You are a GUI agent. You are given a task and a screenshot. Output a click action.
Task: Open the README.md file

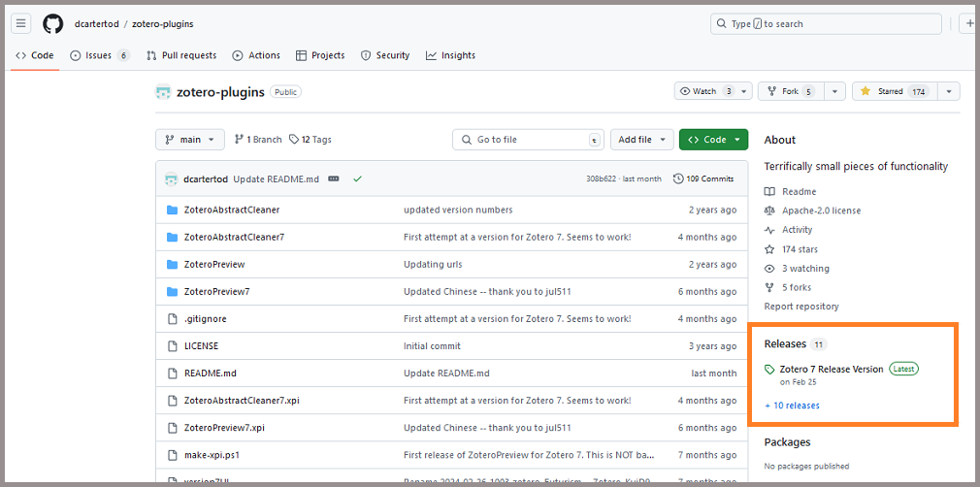[x=210, y=373]
